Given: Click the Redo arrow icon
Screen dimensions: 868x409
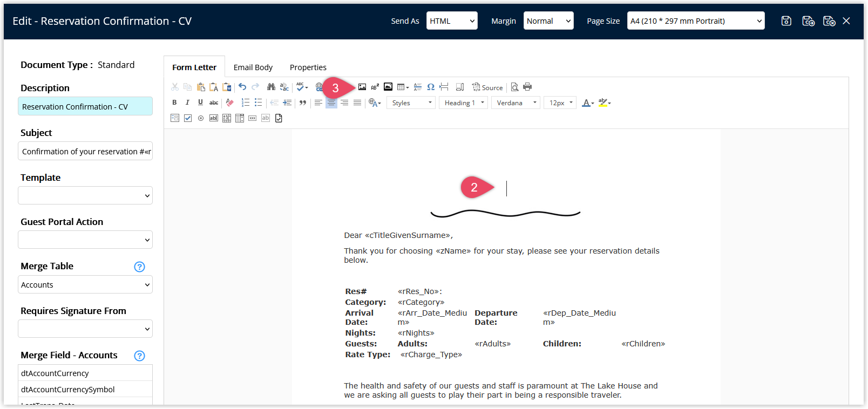Looking at the screenshot, I should pyautogui.click(x=255, y=87).
